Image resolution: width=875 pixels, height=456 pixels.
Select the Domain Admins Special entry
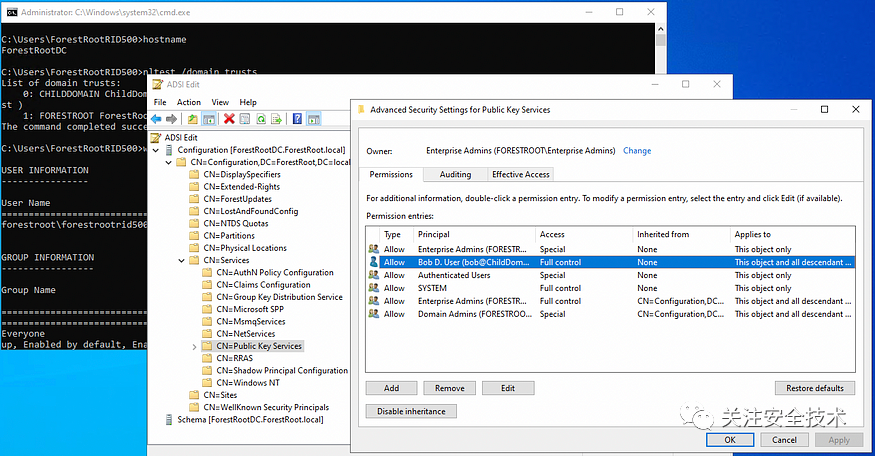tap(610, 314)
